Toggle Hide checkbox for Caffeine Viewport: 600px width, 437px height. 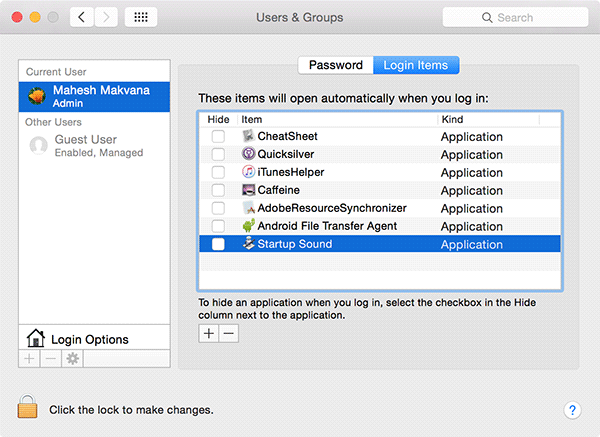(218, 191)
